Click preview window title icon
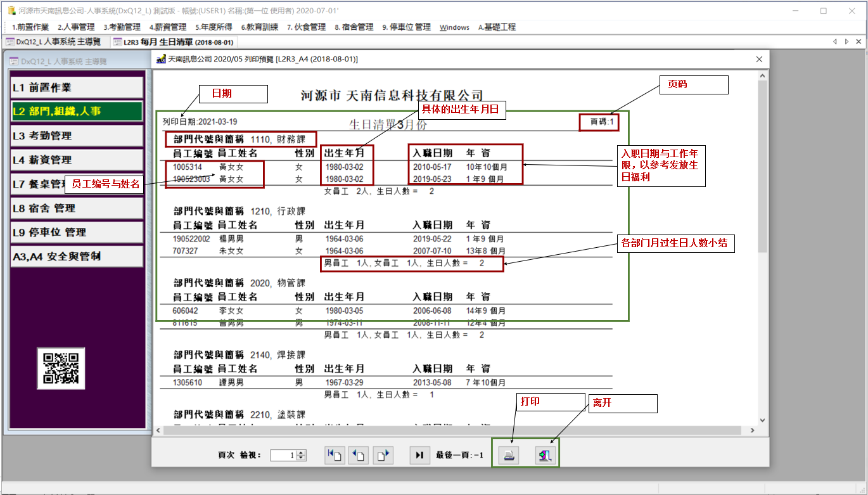The image size is (868, 495). click(x=161, y=59)
